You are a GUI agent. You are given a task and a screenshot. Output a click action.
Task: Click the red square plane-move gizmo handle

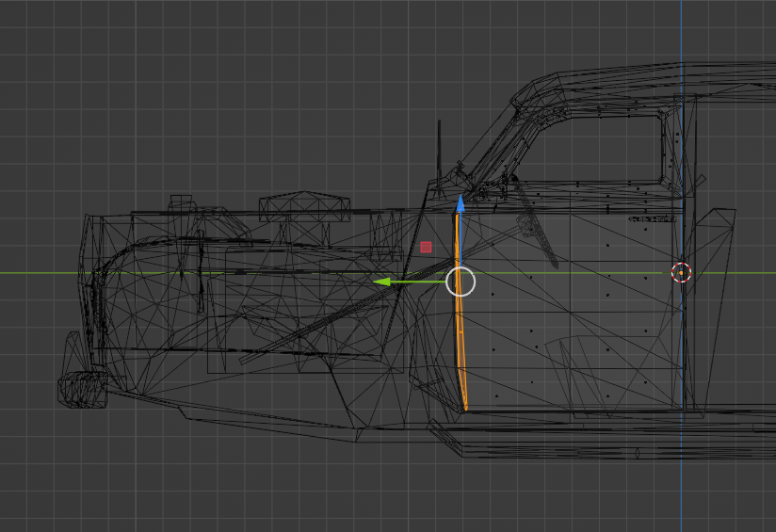coord(426,247)
